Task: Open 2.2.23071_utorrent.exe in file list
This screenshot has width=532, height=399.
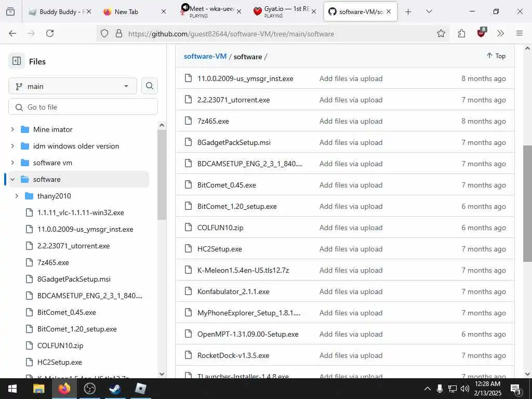Action: click(x=233, y=100)
